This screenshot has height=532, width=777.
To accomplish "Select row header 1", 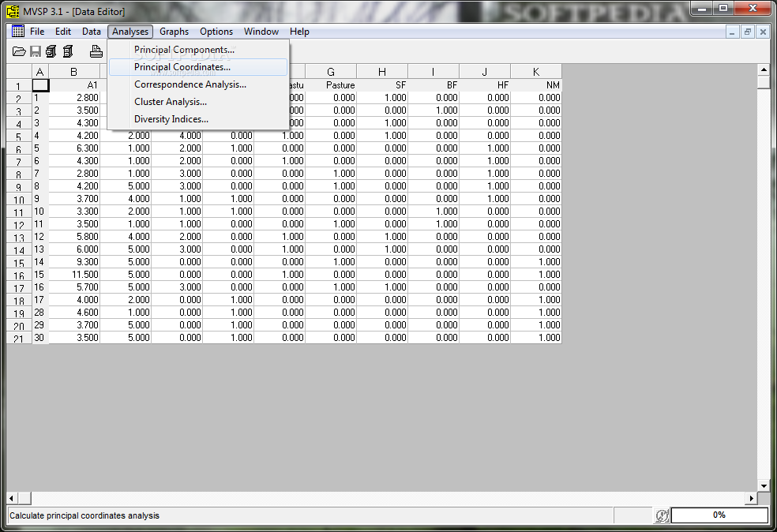I will 19,86.
